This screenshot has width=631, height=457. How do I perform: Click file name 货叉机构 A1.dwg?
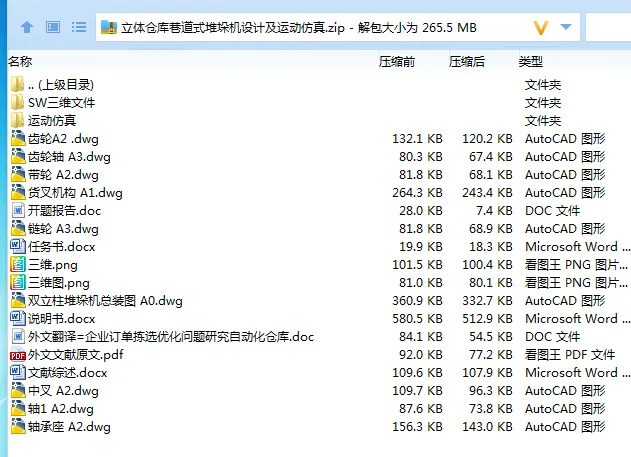pyautogui.click(x=75, y=193)
